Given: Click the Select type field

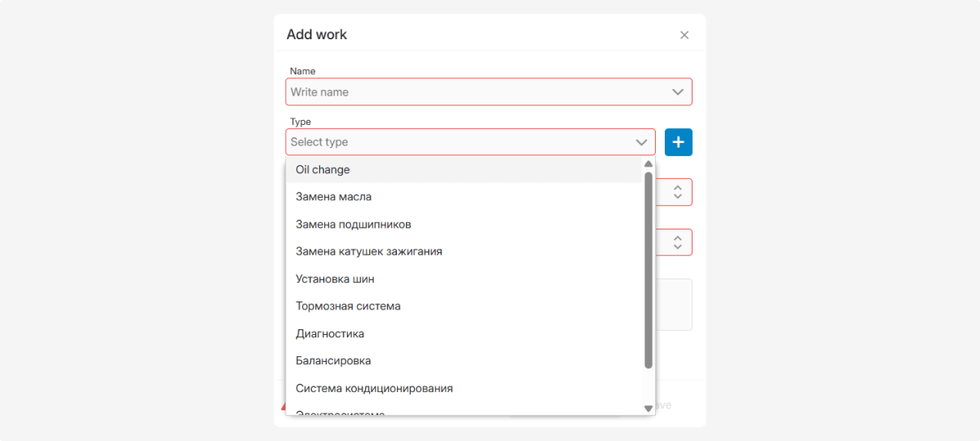Looking at the screenshot, I should tap(457, 142).
